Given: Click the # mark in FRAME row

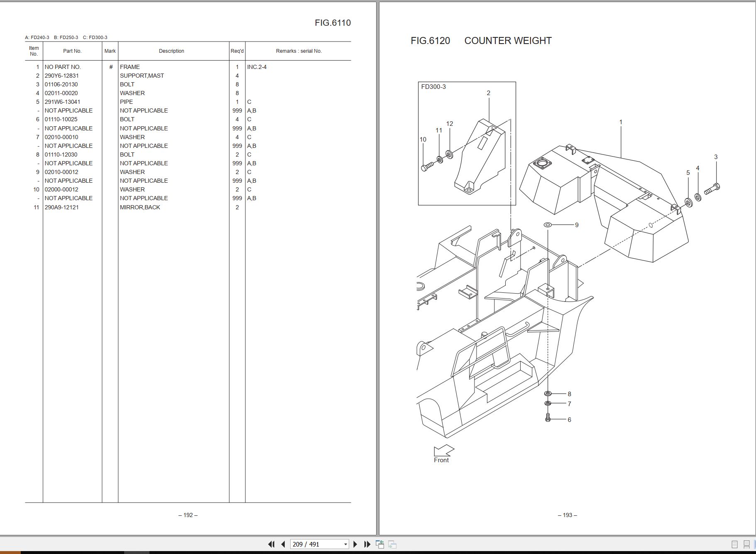Looking at the screenshot, I should [x=111, y=67].
